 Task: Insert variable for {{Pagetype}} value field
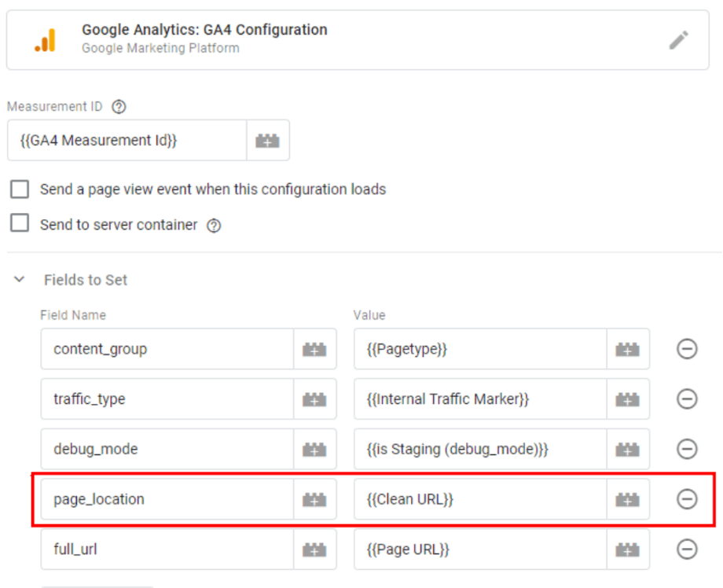(x=627, y=349)
